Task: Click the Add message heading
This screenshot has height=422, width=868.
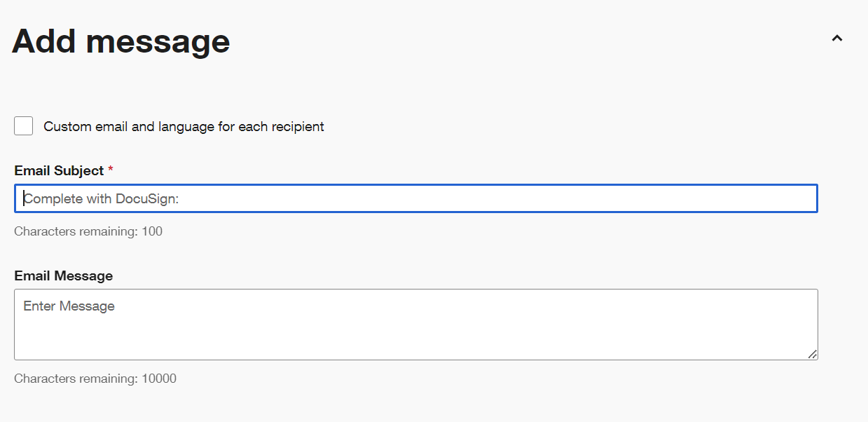Action: point(120,41)
